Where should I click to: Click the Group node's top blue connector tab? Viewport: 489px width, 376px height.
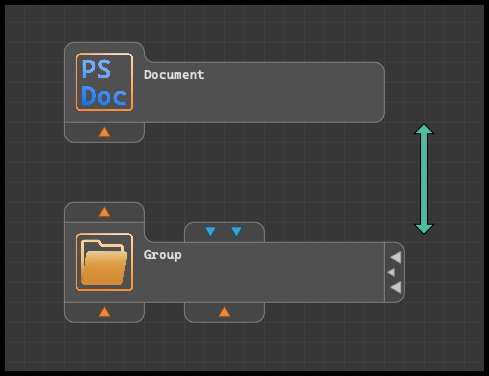224,232
